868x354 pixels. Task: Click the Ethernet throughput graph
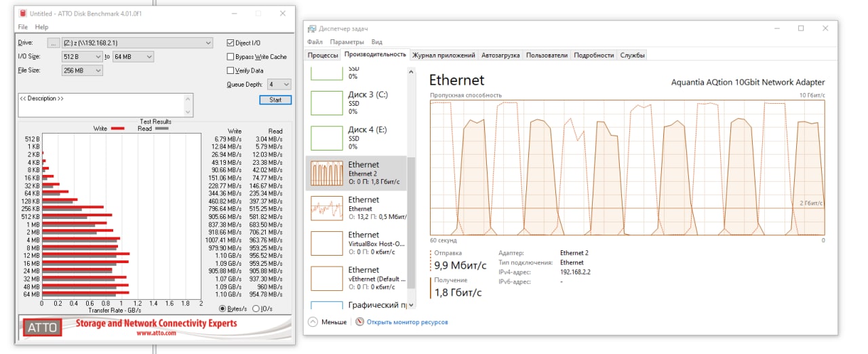[x=627, y=168]
